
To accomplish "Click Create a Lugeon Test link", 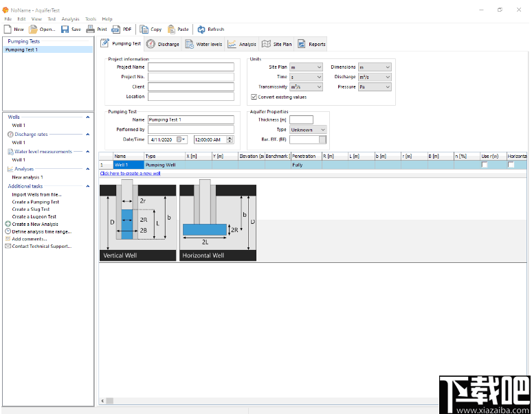I will coord(34,217).
